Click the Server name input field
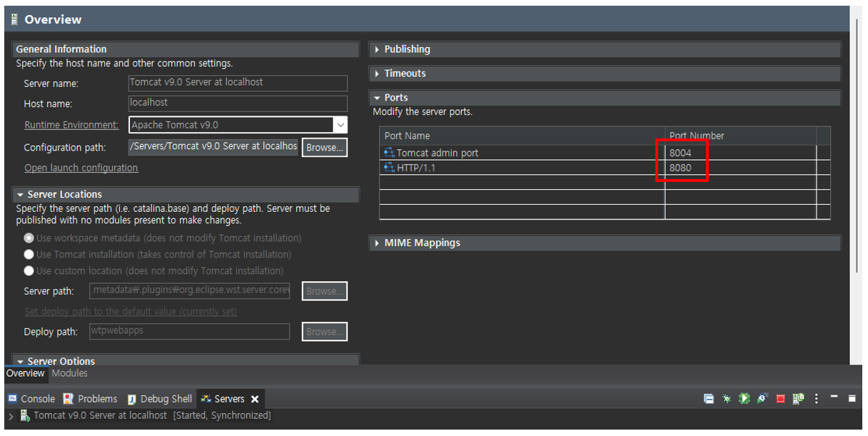This screenshot has width=868, height=436. click(x=238, y=83)
